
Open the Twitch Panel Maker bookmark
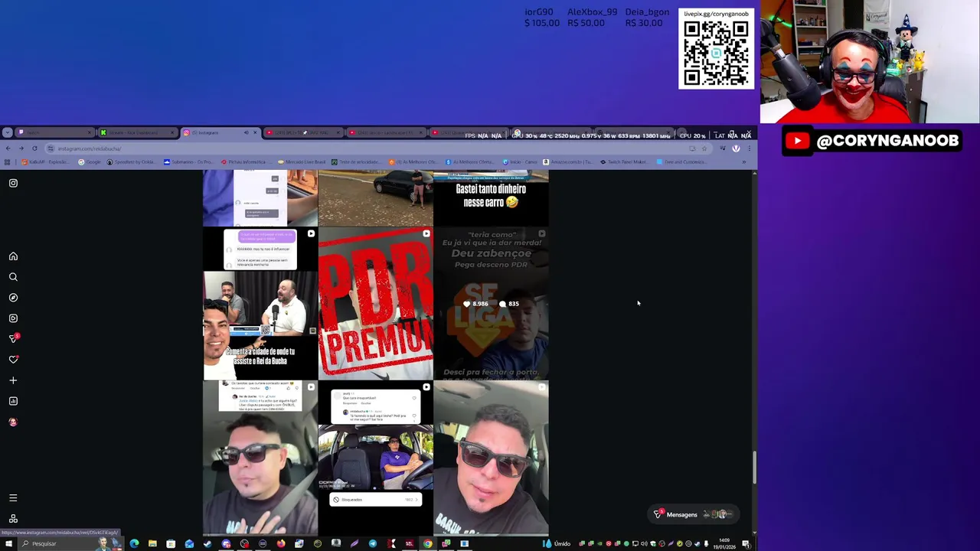[x=624, y=162]
